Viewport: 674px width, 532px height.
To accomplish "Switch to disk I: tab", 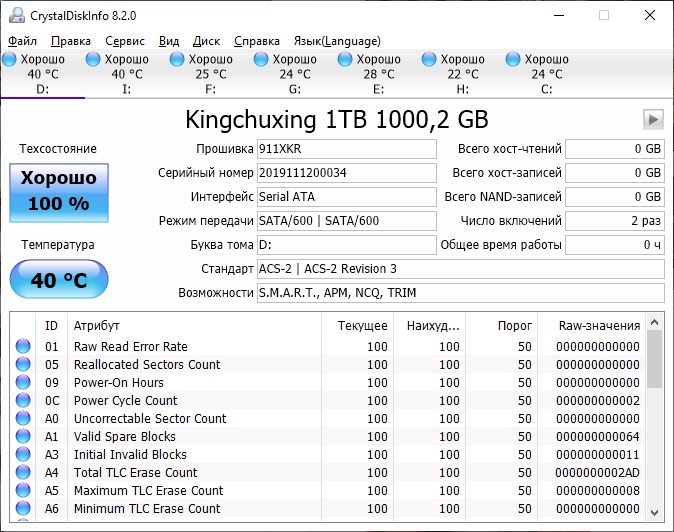I will (126, 74).
